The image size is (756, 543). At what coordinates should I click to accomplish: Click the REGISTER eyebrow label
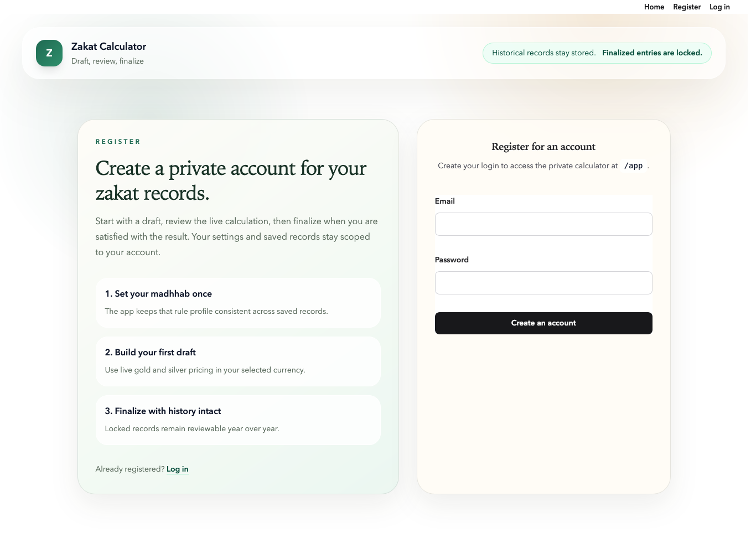(118, 142)
